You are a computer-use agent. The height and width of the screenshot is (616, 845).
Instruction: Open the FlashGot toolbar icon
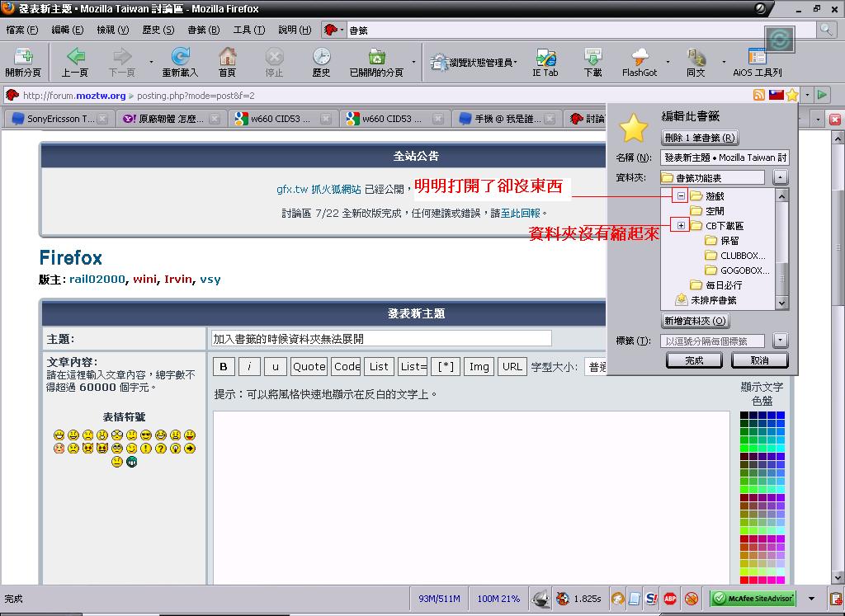(x=640, y=57)
